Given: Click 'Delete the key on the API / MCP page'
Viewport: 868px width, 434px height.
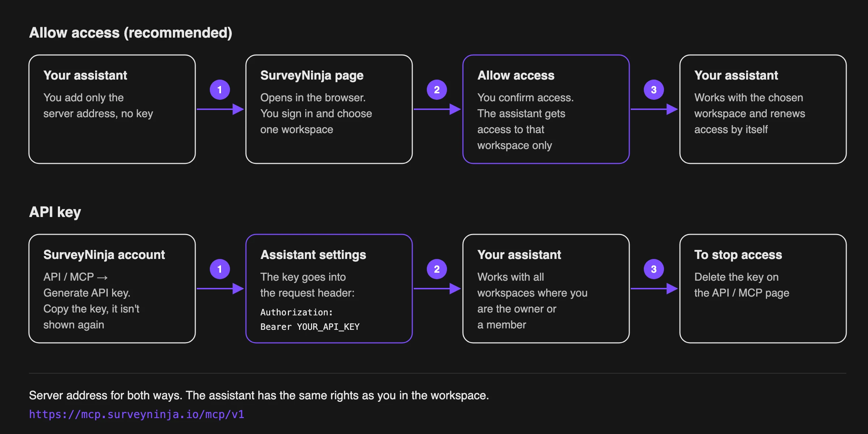Looking at the screenshot, I should (742, 285).
